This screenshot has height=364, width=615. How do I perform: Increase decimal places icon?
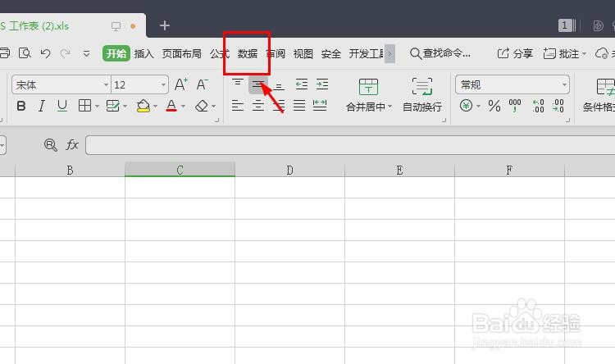coord(538,106)
